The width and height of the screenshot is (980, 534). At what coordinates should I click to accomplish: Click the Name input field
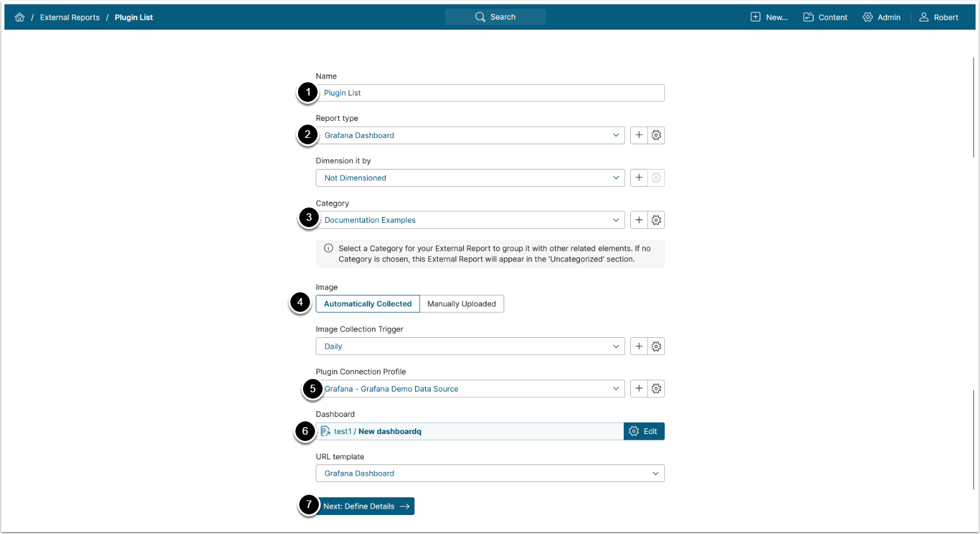tap(490, 93)
